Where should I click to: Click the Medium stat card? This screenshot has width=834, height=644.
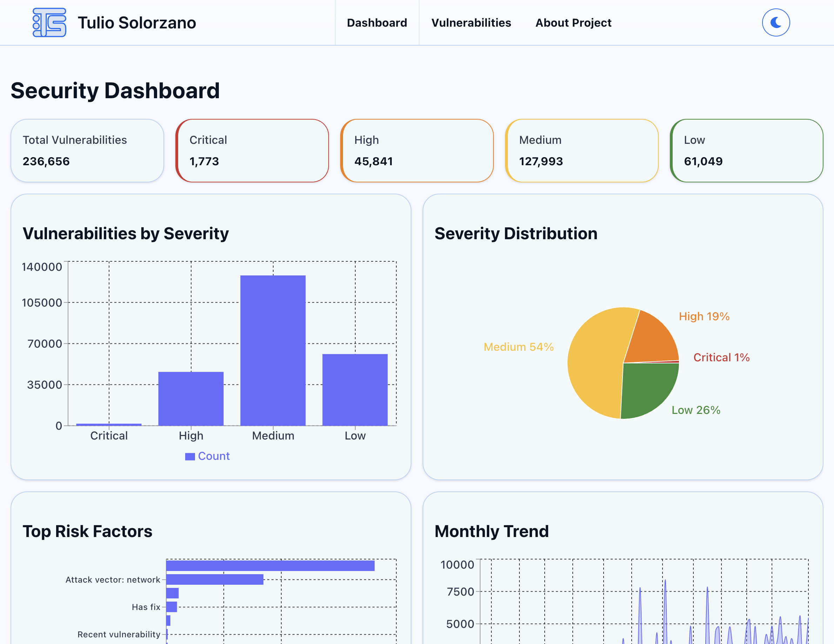[x=582, y=150]
